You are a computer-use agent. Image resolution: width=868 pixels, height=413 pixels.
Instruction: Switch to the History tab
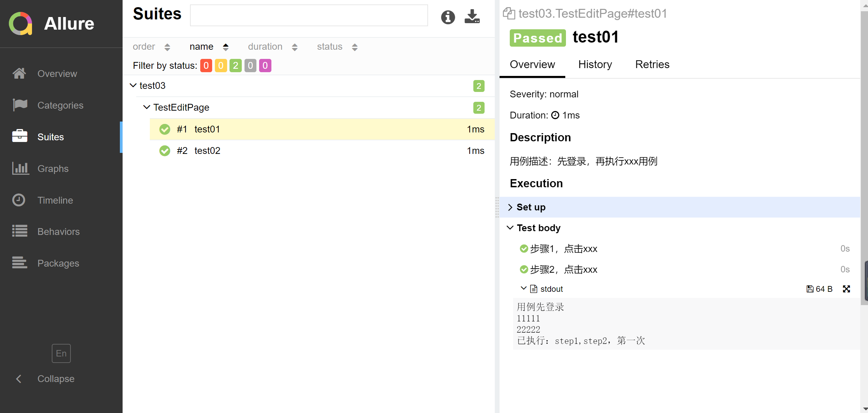pos(595,64)
